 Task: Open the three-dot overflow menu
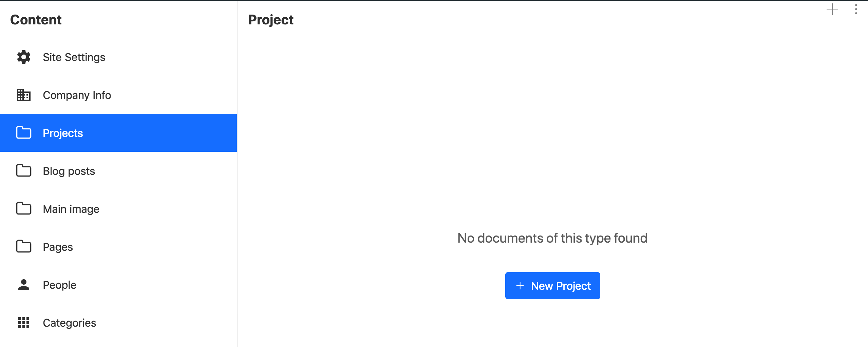coord(855,9)
